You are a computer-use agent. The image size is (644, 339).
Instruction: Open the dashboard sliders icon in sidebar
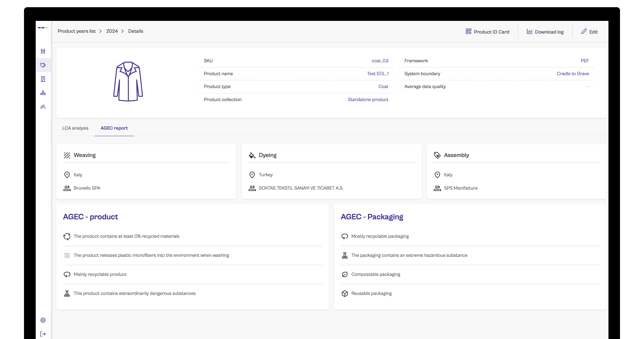[43, 51]
